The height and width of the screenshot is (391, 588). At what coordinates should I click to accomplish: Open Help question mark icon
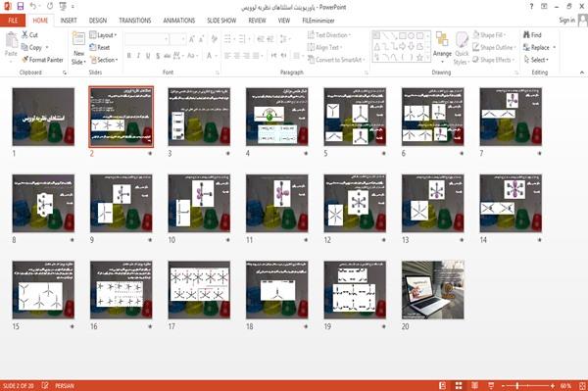531,7
